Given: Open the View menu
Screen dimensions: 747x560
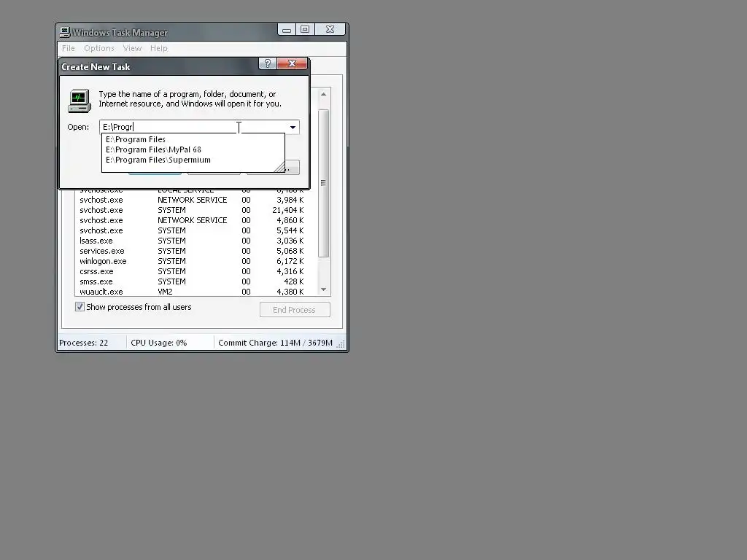Looking at the screenshot, I should [132, 48].
